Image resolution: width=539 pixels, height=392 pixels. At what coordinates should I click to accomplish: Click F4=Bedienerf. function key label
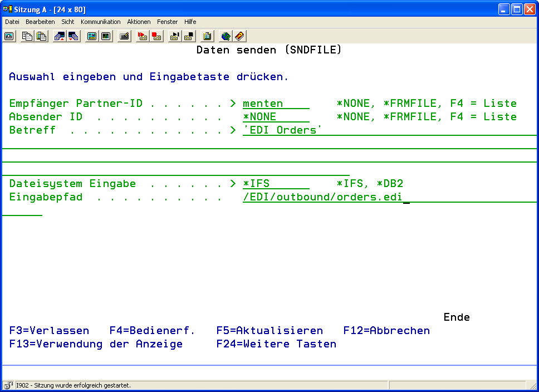coord(152,331)
